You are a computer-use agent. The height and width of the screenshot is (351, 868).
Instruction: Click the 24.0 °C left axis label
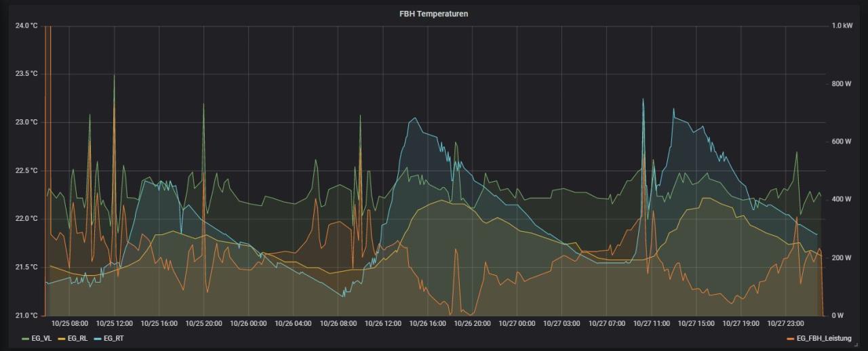[26, 26]
